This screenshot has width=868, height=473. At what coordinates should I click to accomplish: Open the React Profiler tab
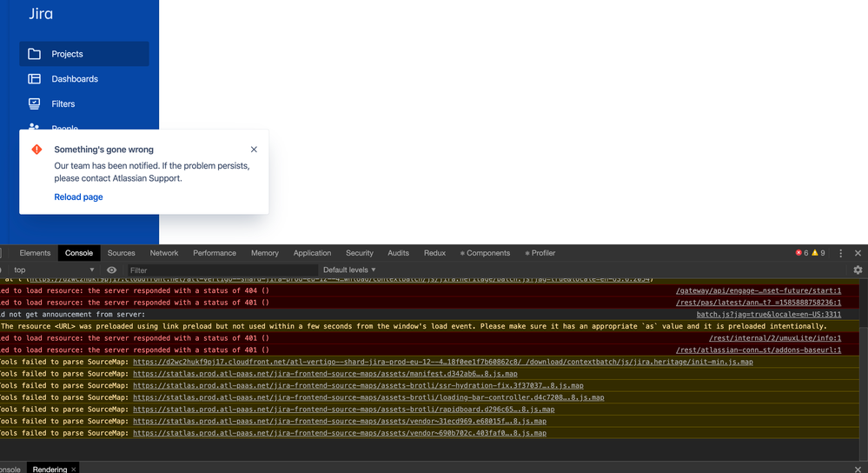coord(540,253)
